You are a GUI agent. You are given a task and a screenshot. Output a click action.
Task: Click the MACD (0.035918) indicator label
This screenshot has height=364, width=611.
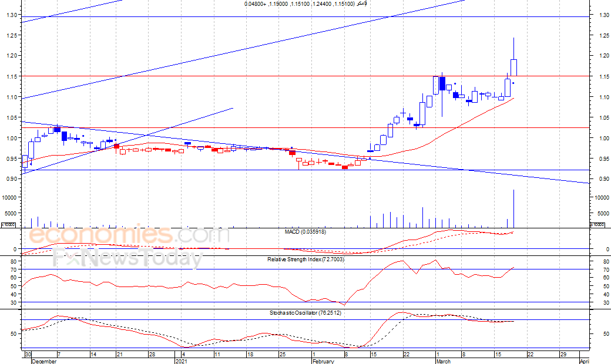click(x=305, y=232)
